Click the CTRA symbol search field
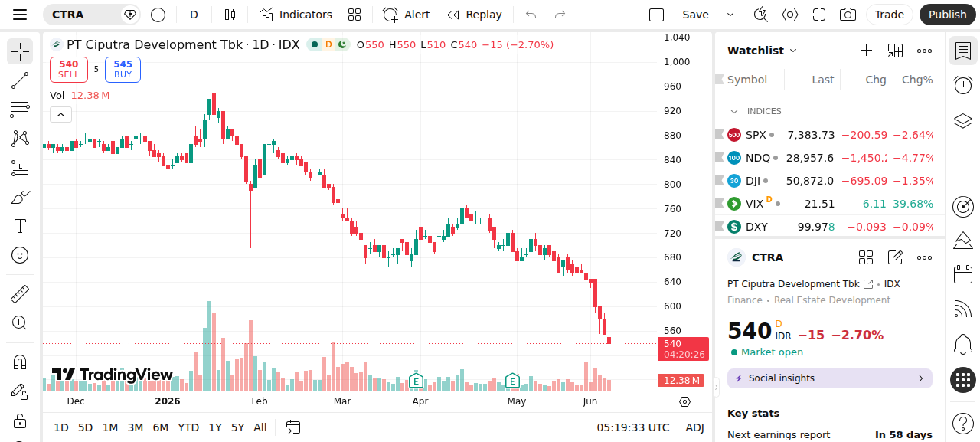Screen dimensions: 980x442 click(84, 15)
